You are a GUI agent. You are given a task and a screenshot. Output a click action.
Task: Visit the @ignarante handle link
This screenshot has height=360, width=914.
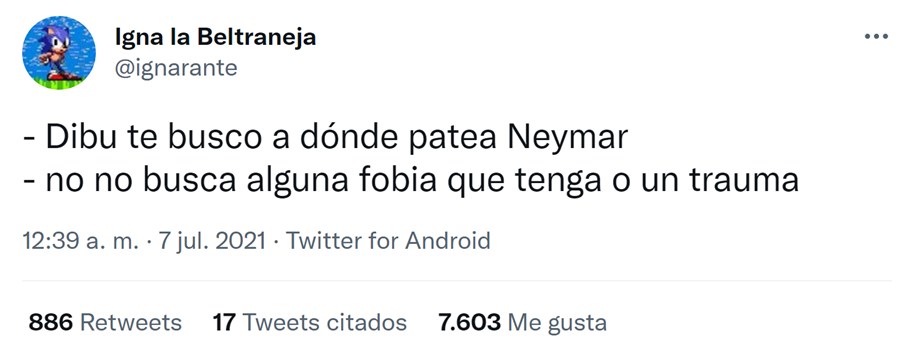176,68
